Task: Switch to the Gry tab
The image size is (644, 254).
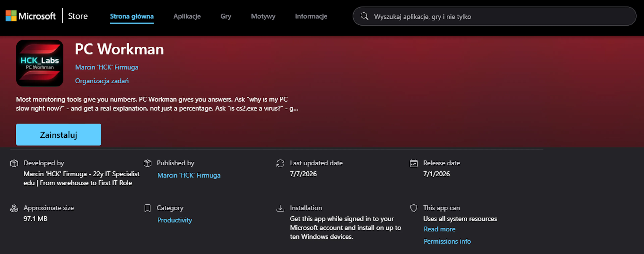Action: [x=226, y=16]
